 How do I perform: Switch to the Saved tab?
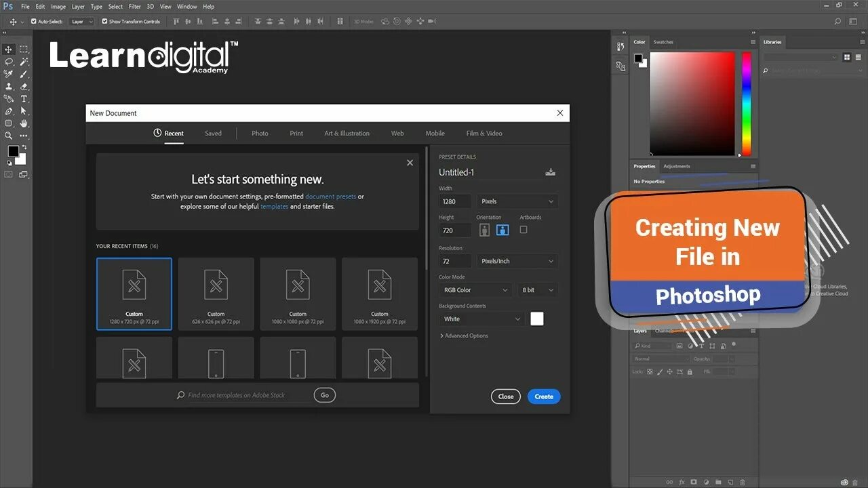[213, 134]
